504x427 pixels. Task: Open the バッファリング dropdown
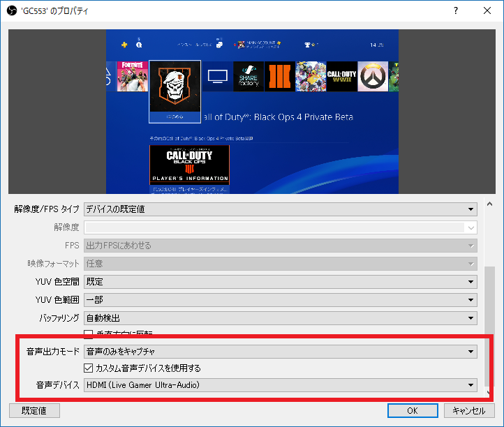(281, 318)
